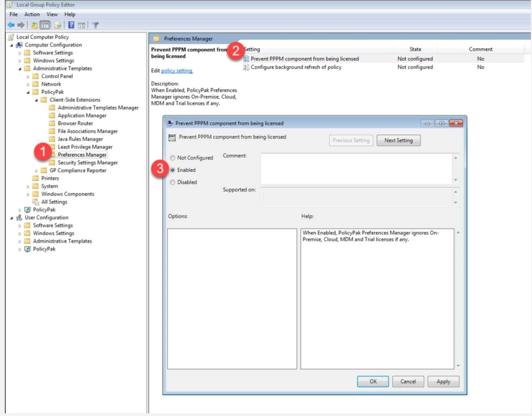Expand Windows Components in the tree
The height and width of the screenshot is (416, 532).
point(28,195)
